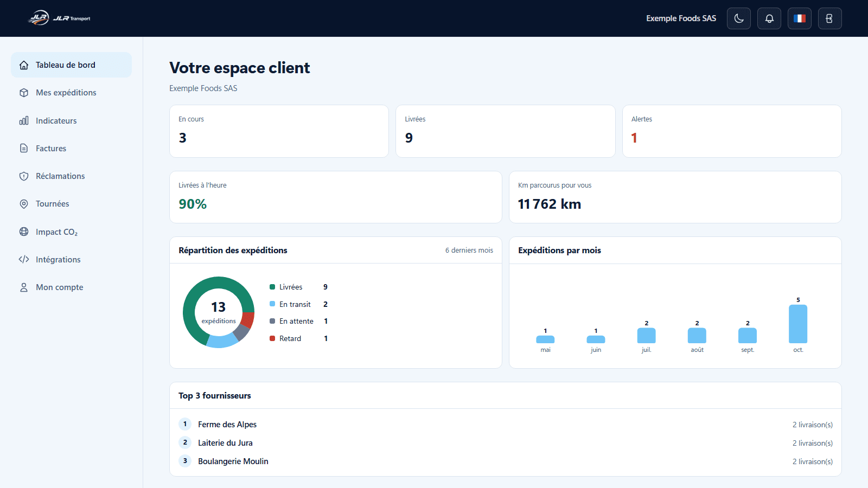Click the bar chart icon for Indicateurs

tap(24, 120)
